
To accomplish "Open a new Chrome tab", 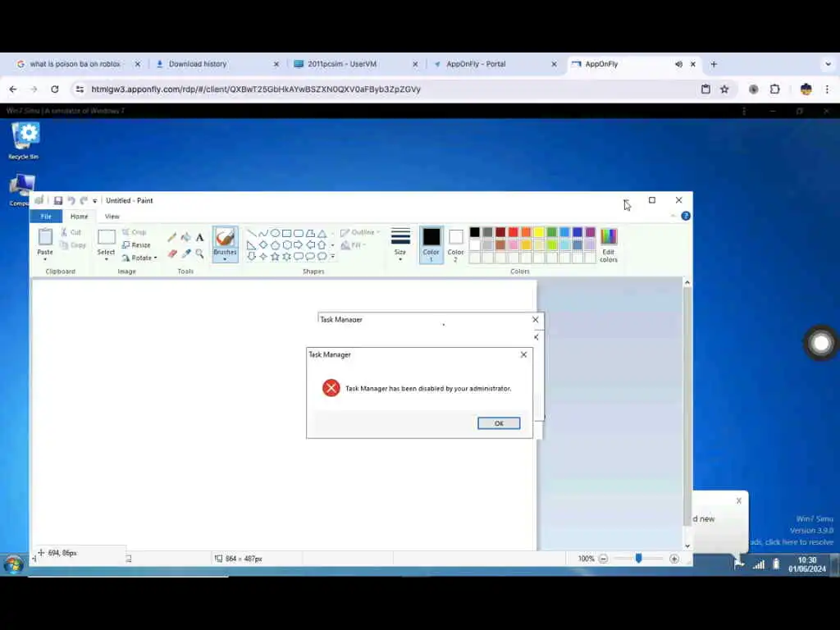I will pos(714,64).
